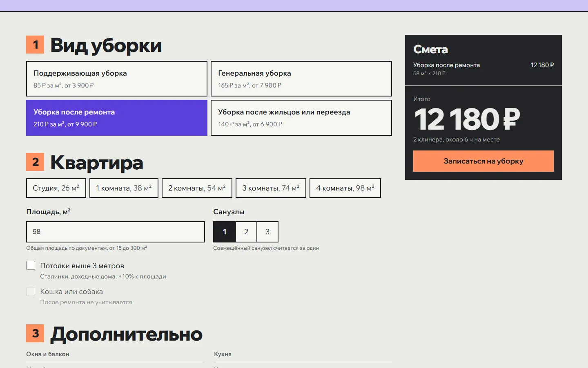Select 2 комнаты, 54 м² preset
This screenshot has width=588, height=368.
click(197, 188)
